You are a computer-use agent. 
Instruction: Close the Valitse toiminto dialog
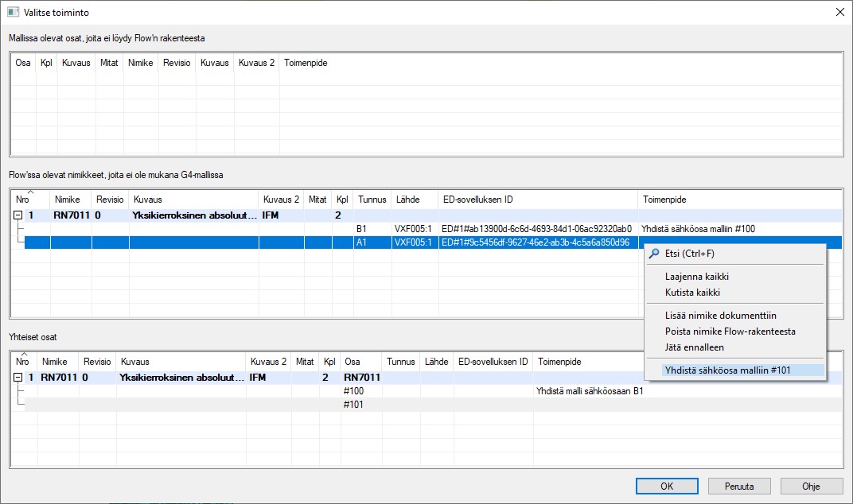click(839, 13)
